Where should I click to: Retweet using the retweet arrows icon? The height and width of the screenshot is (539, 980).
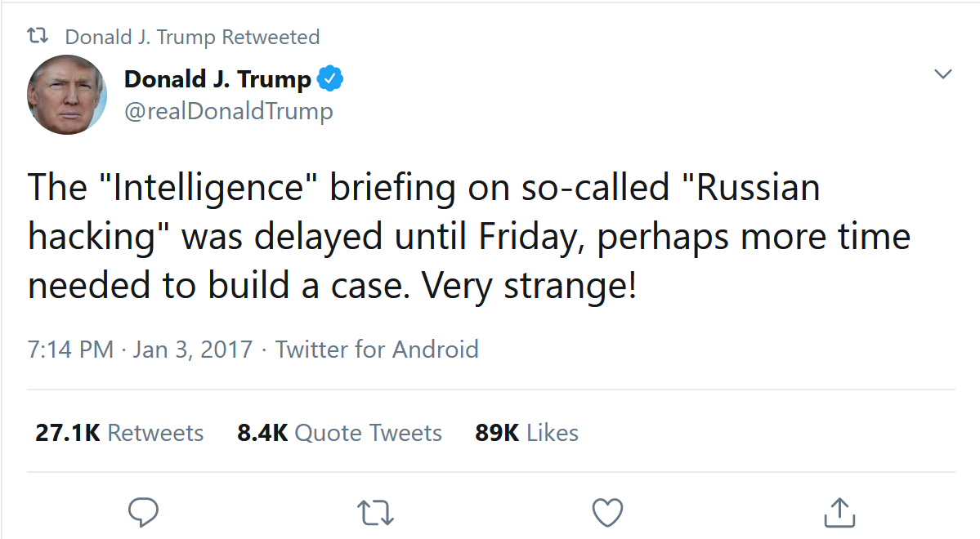pyautogui.click(x=375, y=512)
